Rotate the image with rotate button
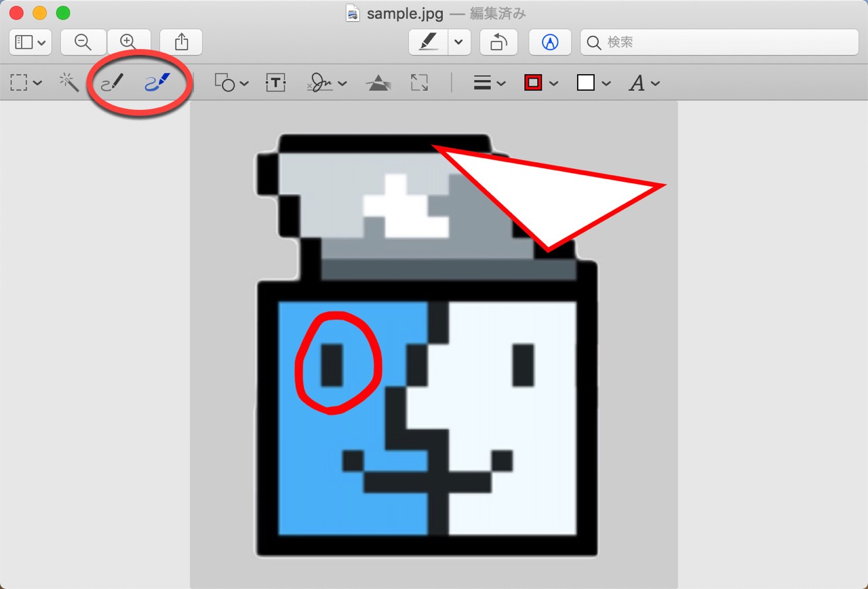868x589 pixels. (x=498, y=42)
